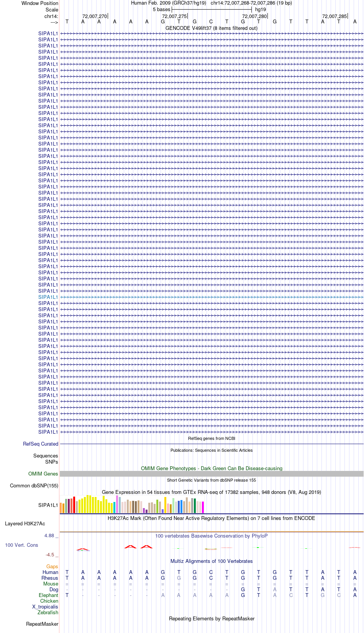
Task: Click the 100 Vert. Cons track label
Action: tap(21, 545)
